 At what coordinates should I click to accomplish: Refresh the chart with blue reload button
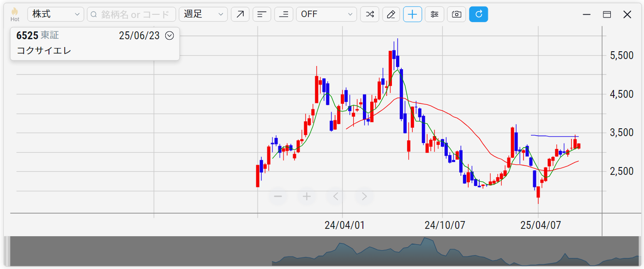(x=478, y=14)
